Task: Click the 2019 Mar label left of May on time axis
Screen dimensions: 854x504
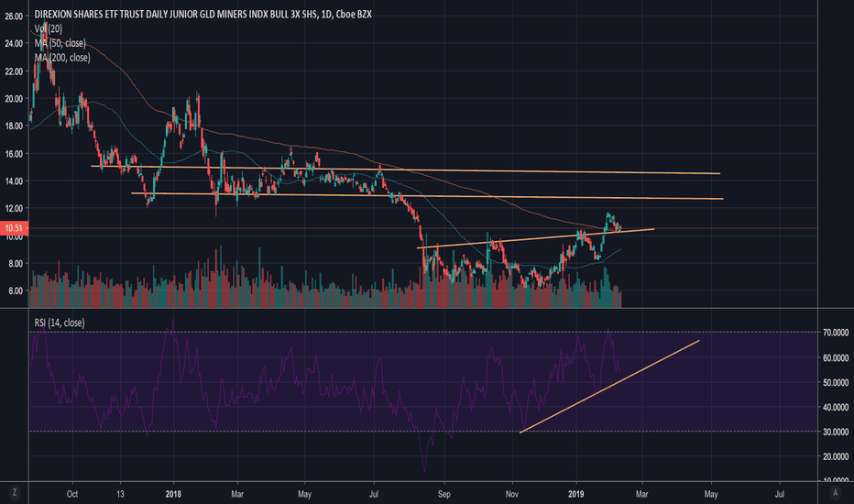Action: [641, 494]
